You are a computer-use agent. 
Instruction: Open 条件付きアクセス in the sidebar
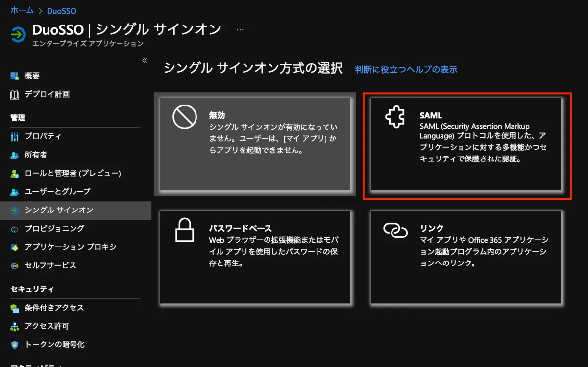[75, 308]
